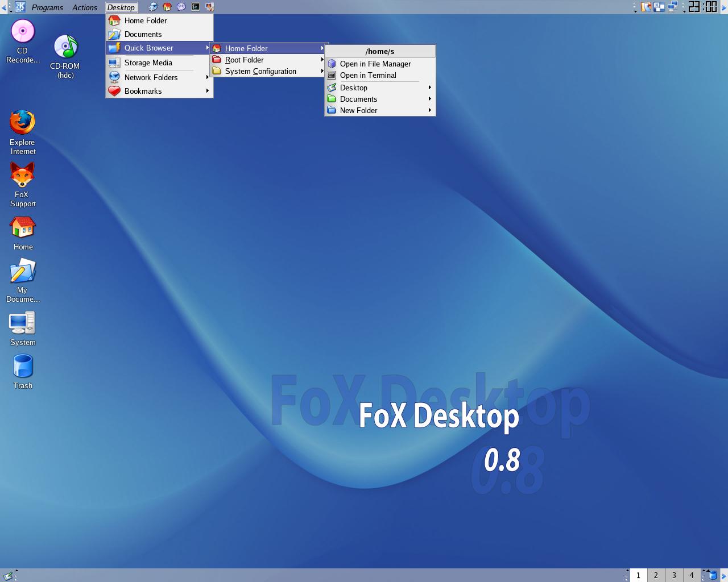Viewport: 728px width, 582px height.
Task: Expand Root Folder submenu
Action: tap(268, 60)
